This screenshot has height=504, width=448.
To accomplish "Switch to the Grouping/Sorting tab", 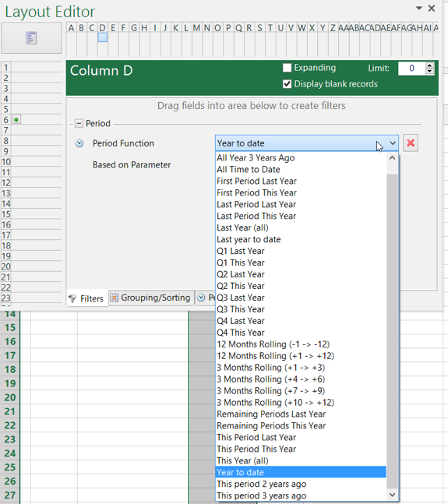I will tap(151, 298).
